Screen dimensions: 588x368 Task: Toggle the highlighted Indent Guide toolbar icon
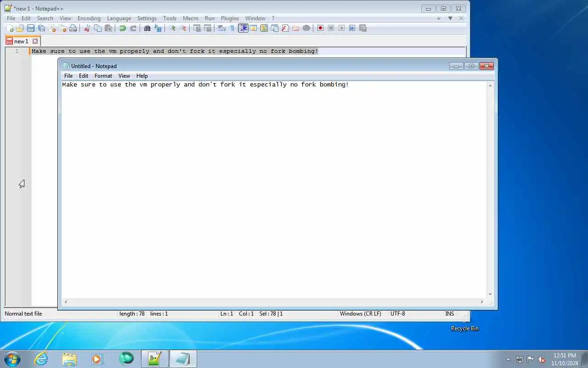243,28
